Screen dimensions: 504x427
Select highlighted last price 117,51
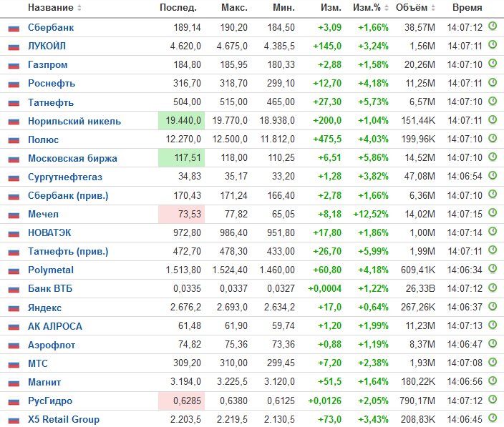tap(182, 158)
